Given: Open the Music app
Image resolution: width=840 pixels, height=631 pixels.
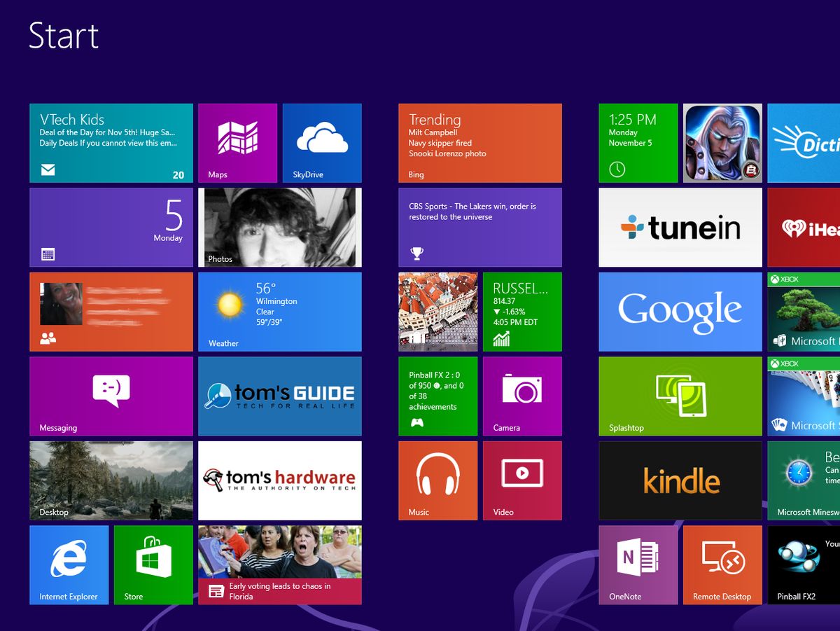Looking at the screenshot, I should click(437, 480).
